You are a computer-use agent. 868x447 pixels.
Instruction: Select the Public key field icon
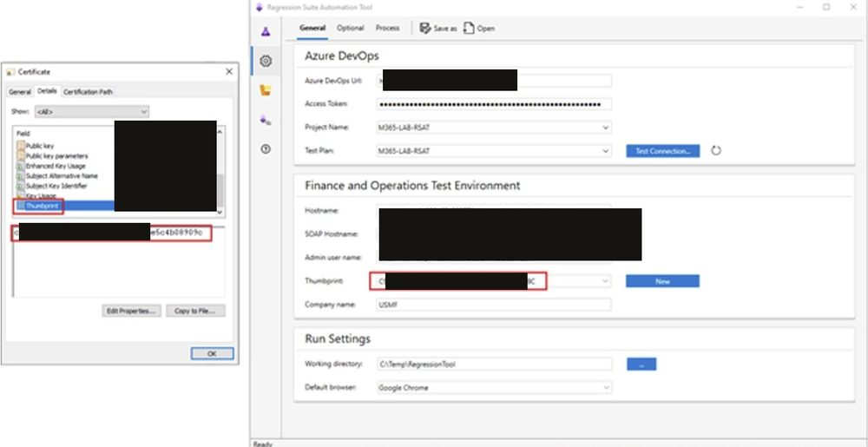(21, 146)
